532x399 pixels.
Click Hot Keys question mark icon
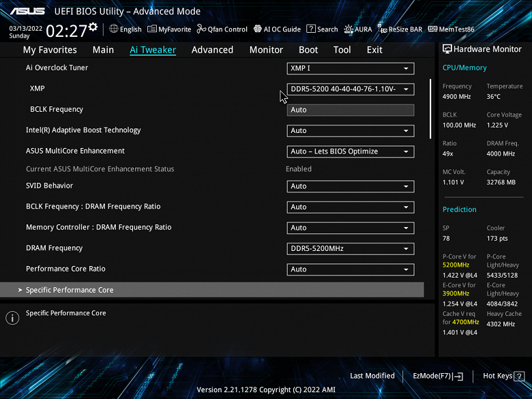pyautogui.click(x=519, y=376)
